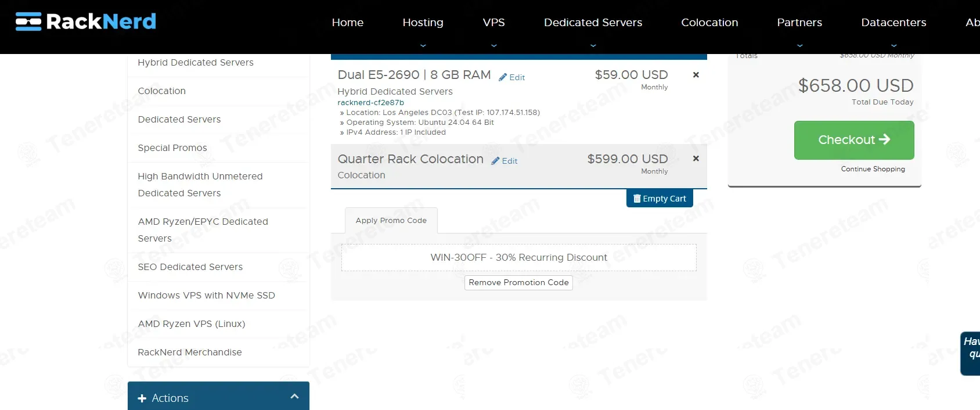Open RackNerd Merchandise category
The image size is (980, 410).
[x=218, y=353]
